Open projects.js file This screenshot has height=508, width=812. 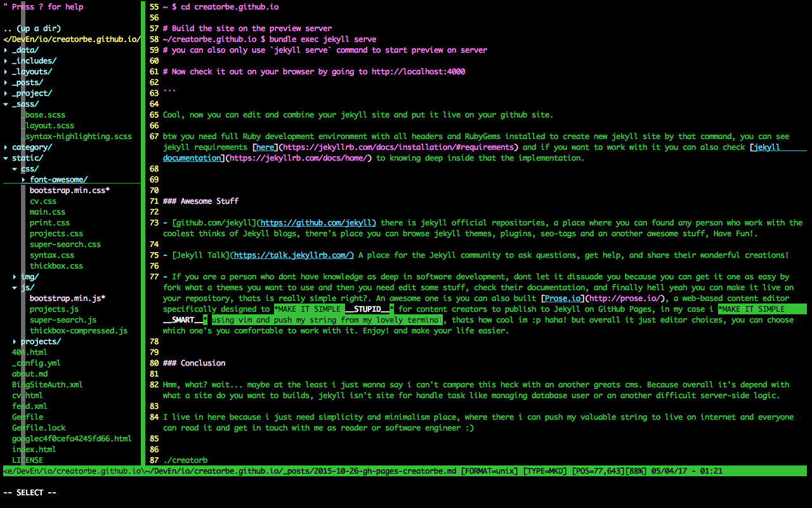click(54, 309)
